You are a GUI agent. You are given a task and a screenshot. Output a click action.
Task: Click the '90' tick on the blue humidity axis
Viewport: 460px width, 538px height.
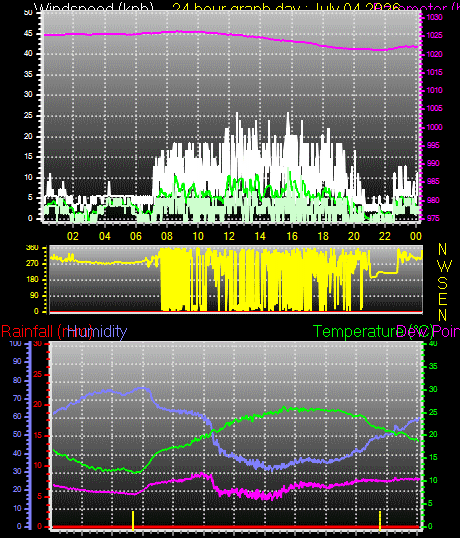(x=17, y=362)
